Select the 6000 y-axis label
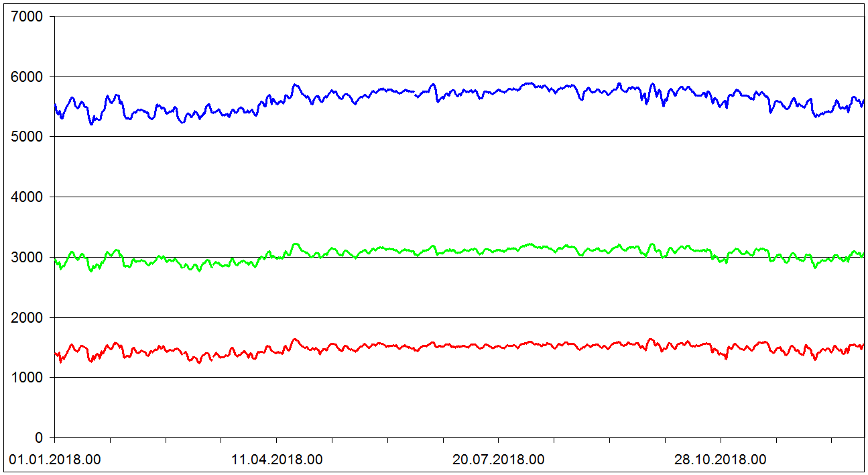Image resolution: width=868 pixels, height=475 pixels. (27, 76)
